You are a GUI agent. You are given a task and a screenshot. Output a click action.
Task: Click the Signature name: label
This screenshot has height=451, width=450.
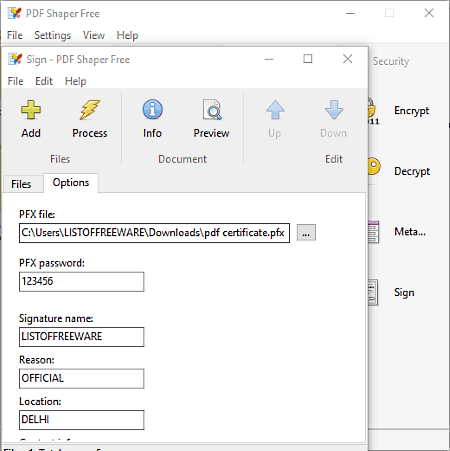[x=56, y=318]
